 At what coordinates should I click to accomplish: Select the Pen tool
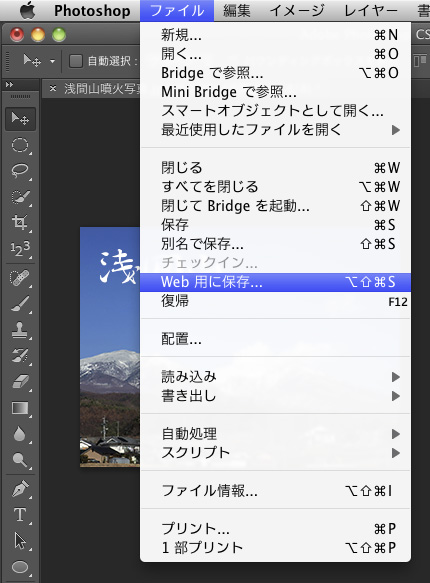pos(20,489)
